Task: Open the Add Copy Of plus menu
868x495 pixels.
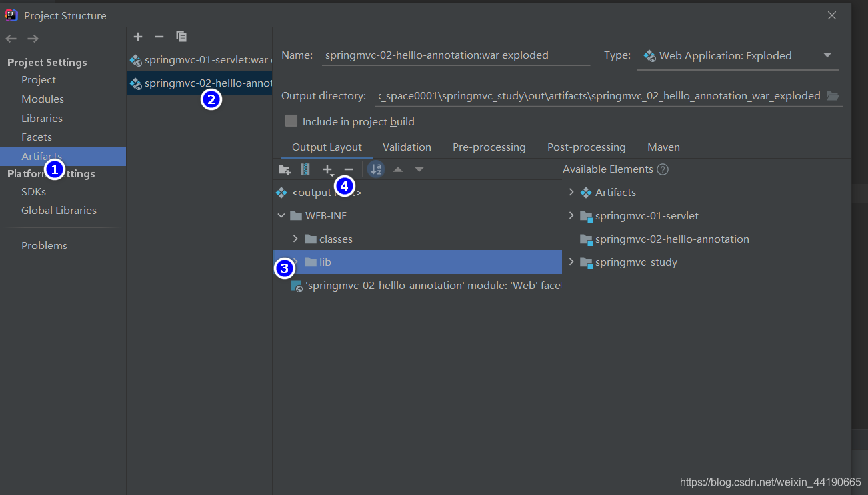Action: tap(328, 170)
